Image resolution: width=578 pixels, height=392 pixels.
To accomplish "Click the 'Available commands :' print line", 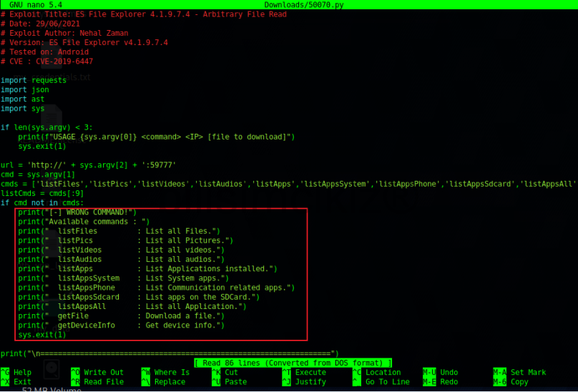I will point(84,222).
